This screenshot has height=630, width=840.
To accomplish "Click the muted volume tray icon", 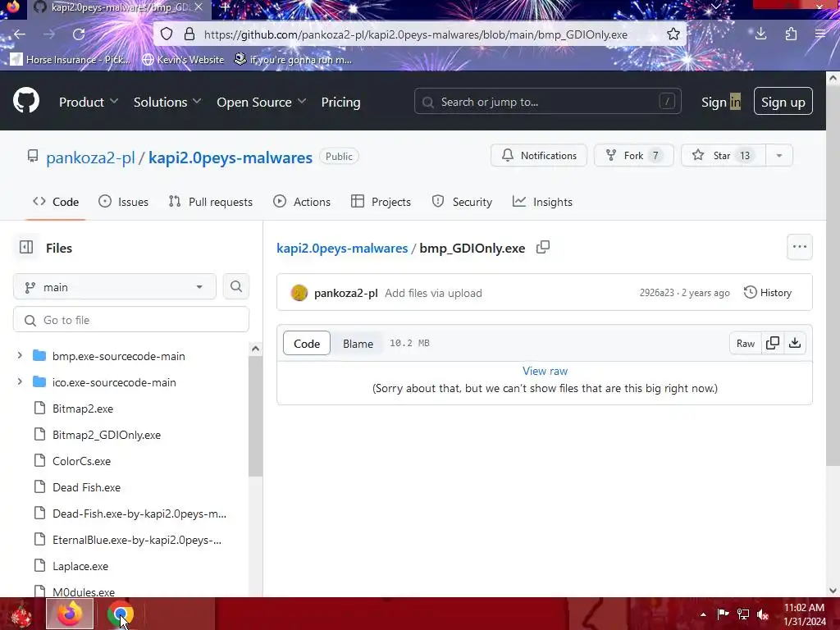I will 763,614.
